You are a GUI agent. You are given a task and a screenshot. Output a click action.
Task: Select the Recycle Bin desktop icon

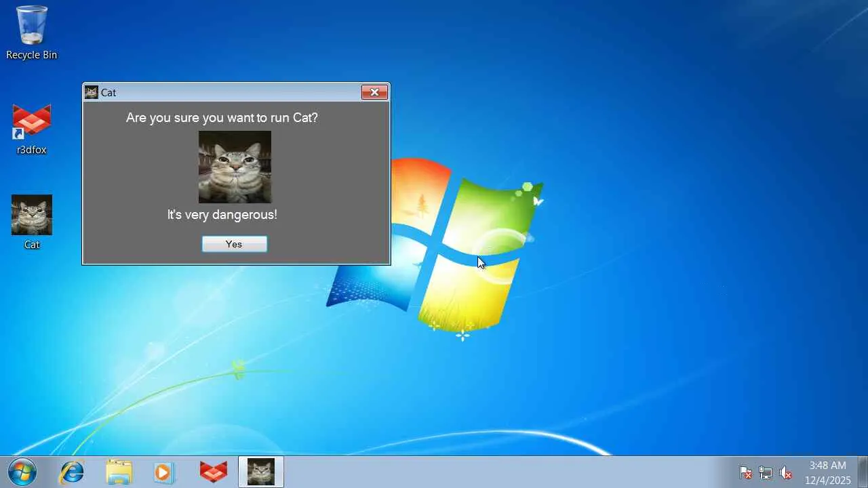(32, 33)
